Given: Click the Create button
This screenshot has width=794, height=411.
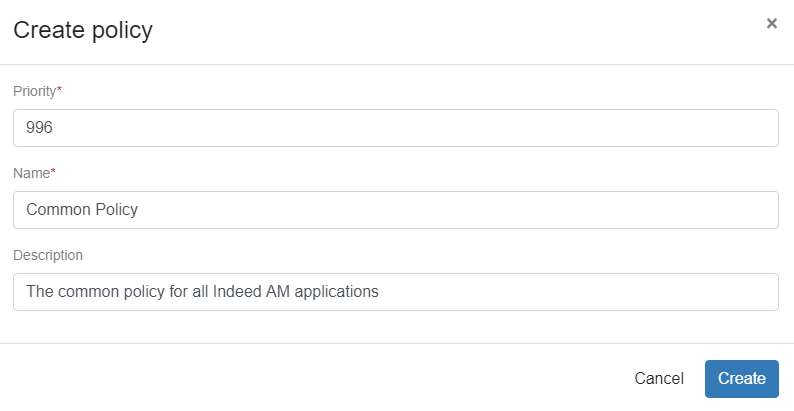Looking at the screenshot, I should 741,379.
